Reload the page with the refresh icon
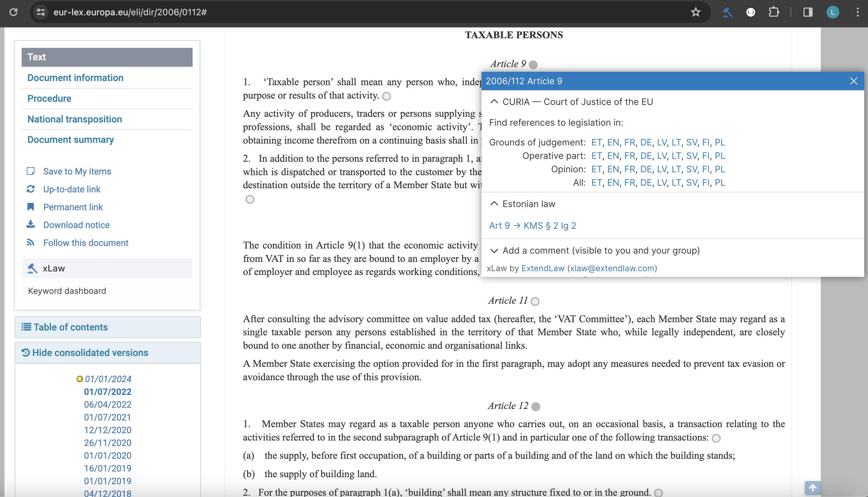Viewport: 868px width, 497px height. [x=13, y=12]
